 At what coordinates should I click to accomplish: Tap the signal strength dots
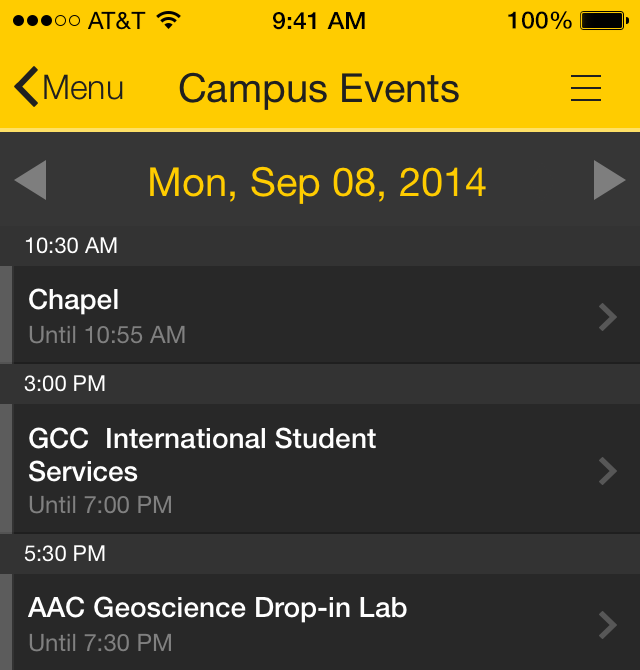pyautogui.click(x=46, y=21)
